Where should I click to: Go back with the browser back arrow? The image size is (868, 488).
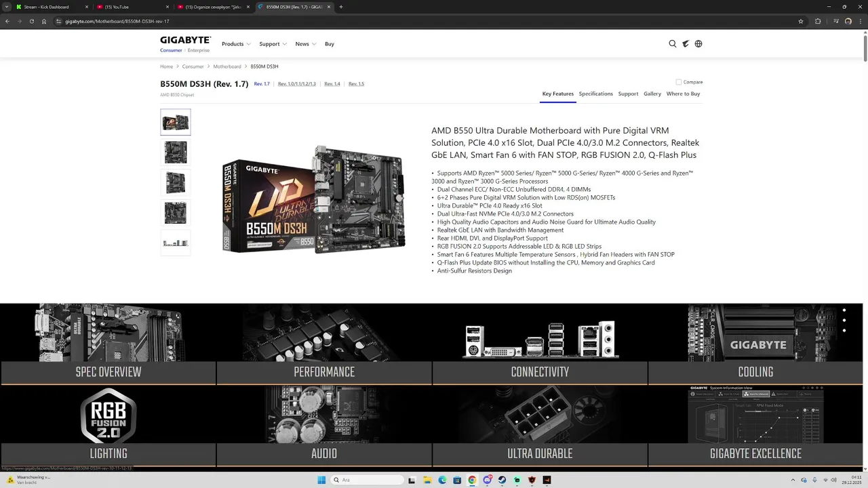tap(7, 21)
